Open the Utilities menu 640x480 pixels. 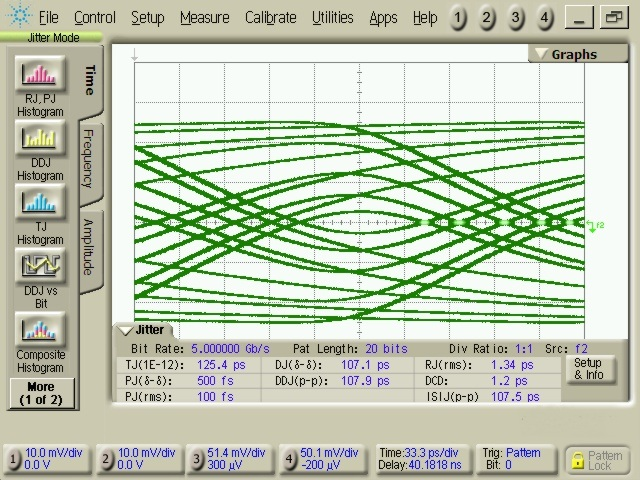click(x=333, y=18)
